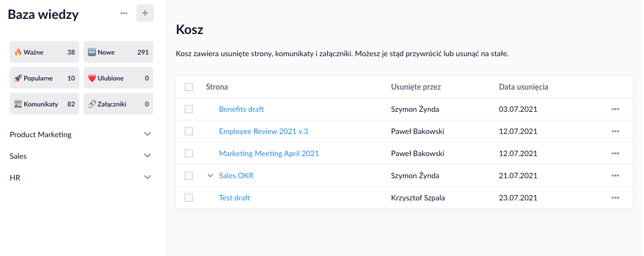Viewport: 644px width, 256px height.
Task: Open the Ulubione favorites tile with heart
Action: (118, 78)
